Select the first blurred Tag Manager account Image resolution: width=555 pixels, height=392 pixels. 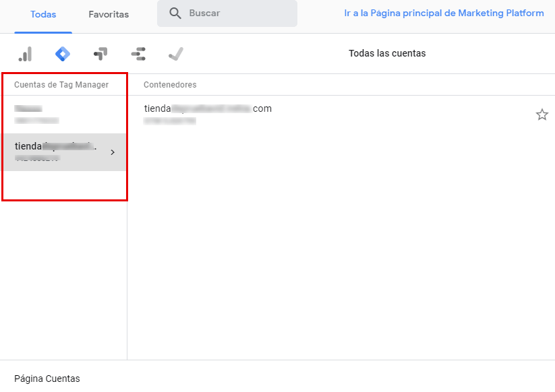click(37, 114)
